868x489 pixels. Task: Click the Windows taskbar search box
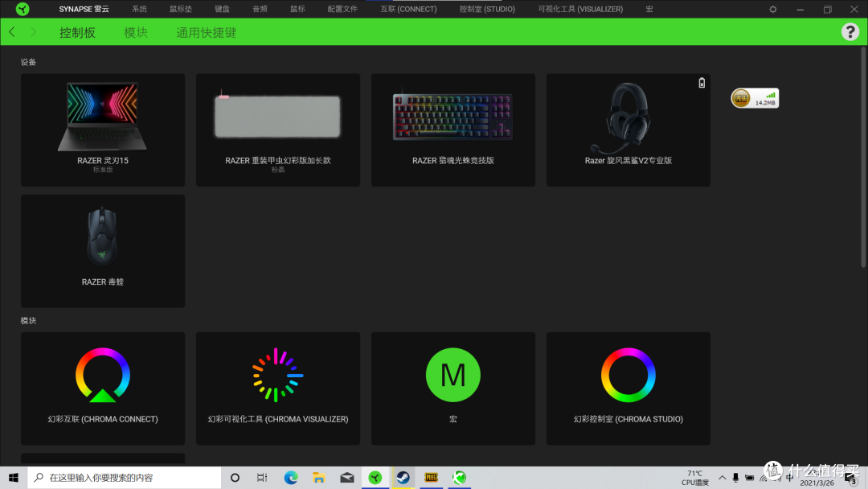pos(124,478)
